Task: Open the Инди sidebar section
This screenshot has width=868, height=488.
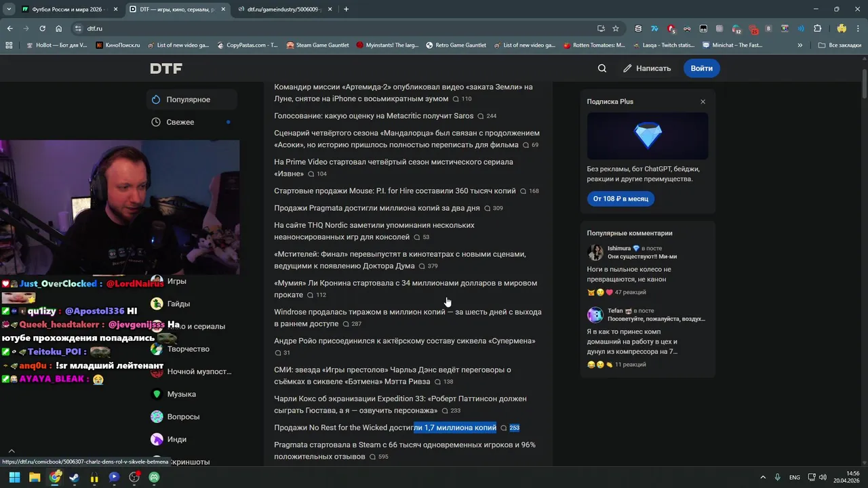Action: point(176,439)
